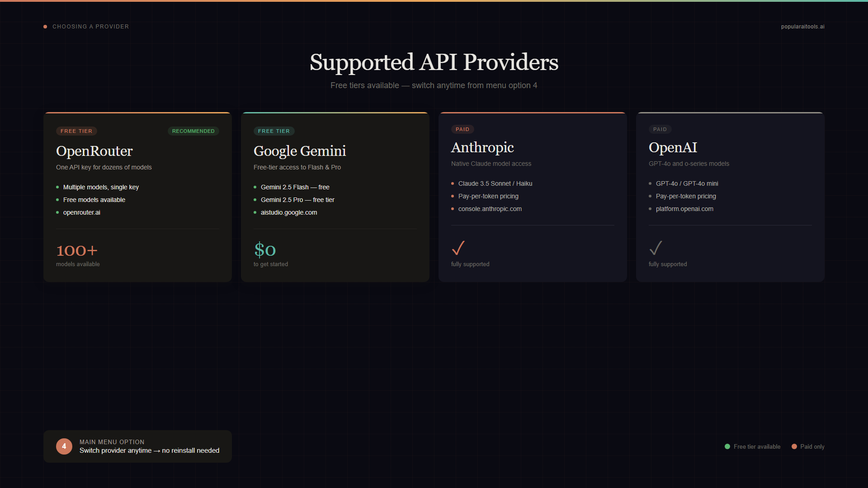868x488 pixels.
Task: Click the 'Paid only' legend text
Action: tap(812, 446)
